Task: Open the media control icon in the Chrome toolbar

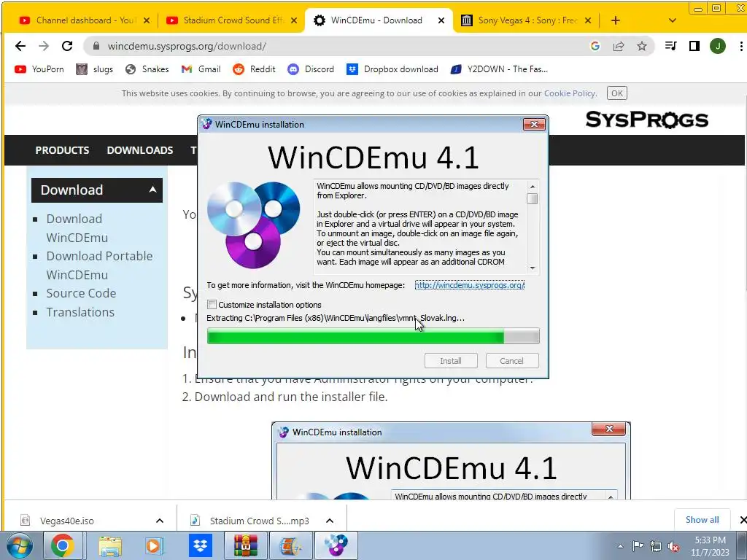Action: coord(671,46)
